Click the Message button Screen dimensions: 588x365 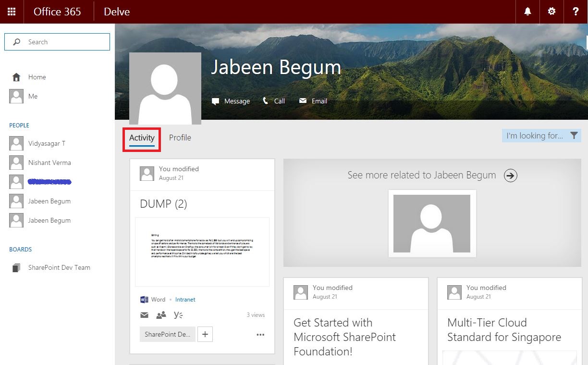[231, 101]
